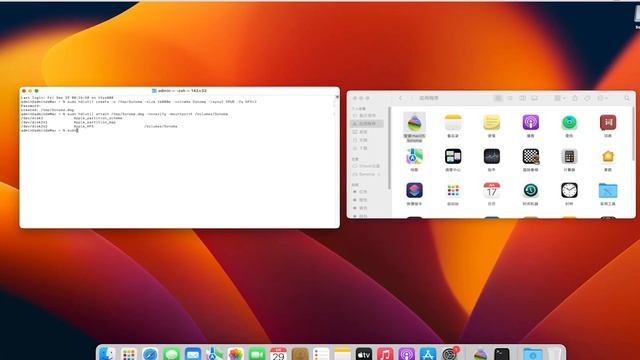Screen dimensions: 640x360
Task: Open Recents in Finder sidebar
Action: tap(367, 116)
